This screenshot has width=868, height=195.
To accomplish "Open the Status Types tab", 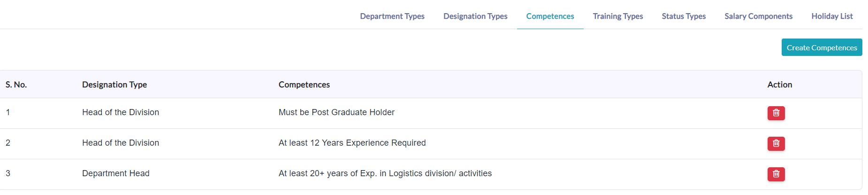I will (684, 16).
